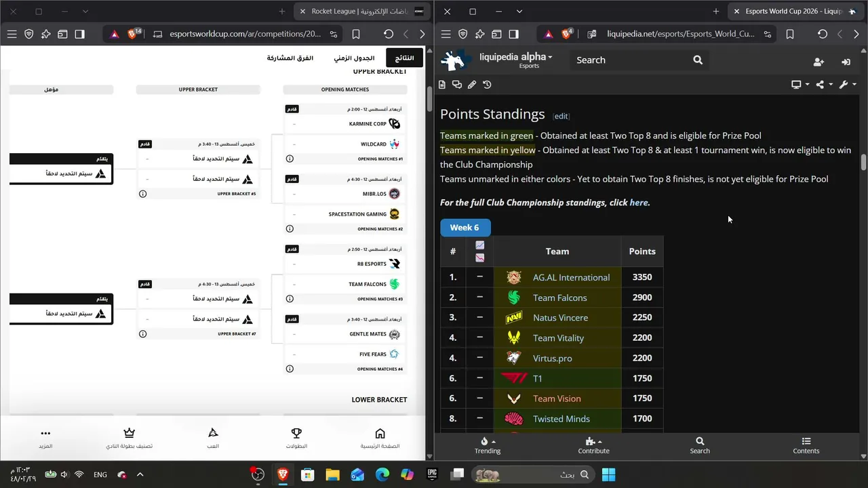The width and height of the screenshot is (868, 488).
Task: Click vertical scrollbar of Liquipedia window
Action: pos(863,163)
